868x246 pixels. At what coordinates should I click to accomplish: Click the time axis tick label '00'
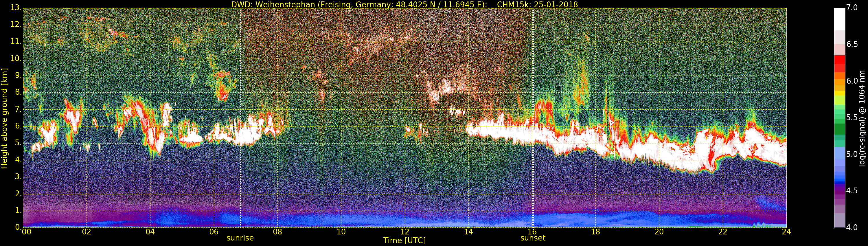click(x=27, y=232)
